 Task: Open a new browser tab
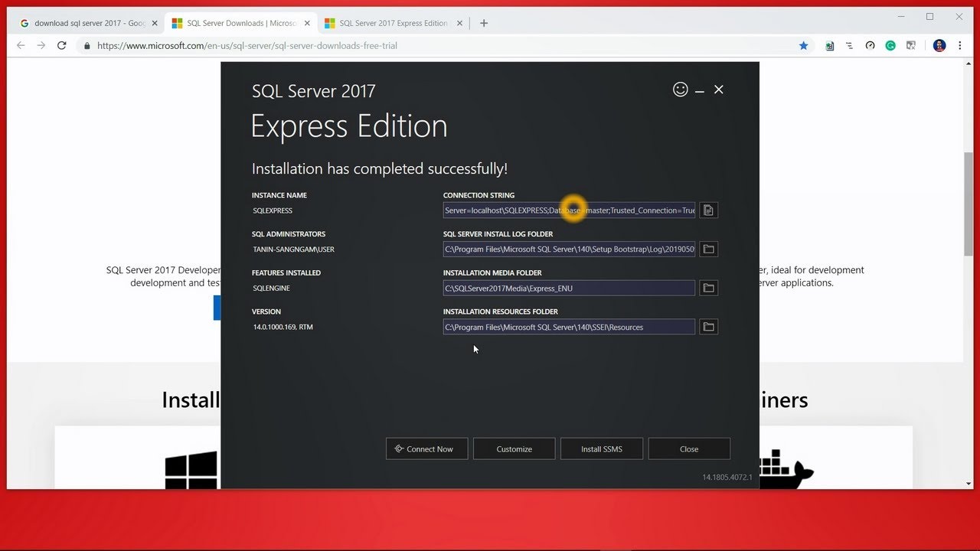pos(483,23)
